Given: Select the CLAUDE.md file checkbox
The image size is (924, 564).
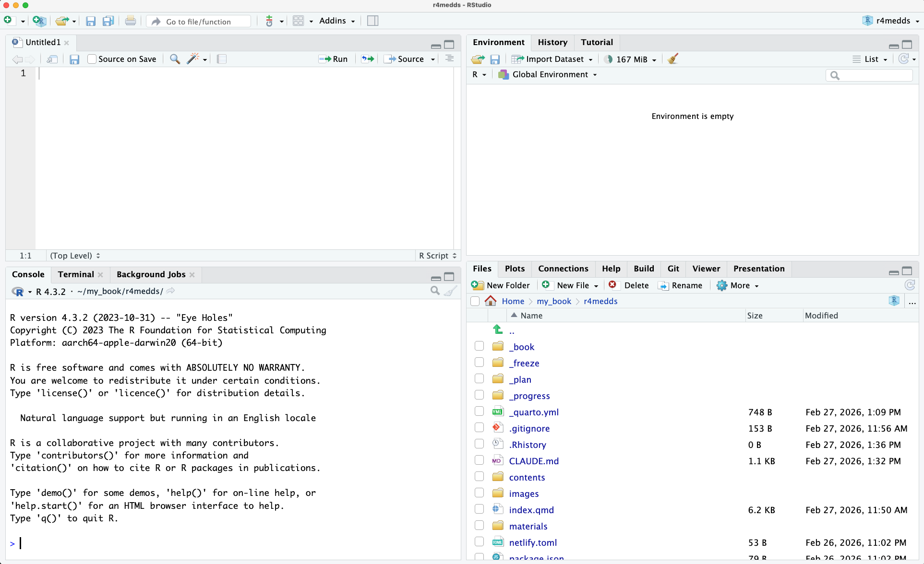Looking at the screenshot, I should (479, 460).
